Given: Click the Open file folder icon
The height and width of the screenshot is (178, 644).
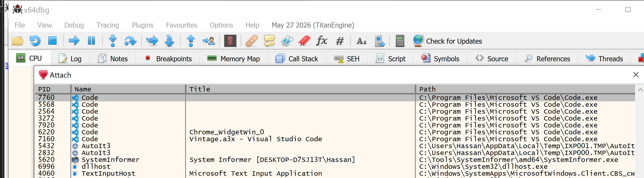Looking at the screenshot, I should click(x=17, y=41).
